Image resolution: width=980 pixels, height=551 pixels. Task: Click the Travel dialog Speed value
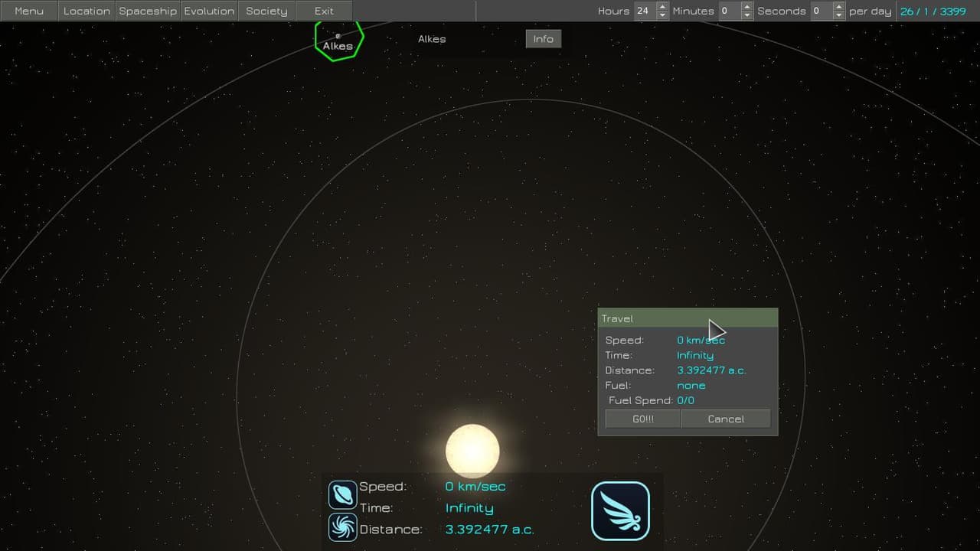(701, 340)
